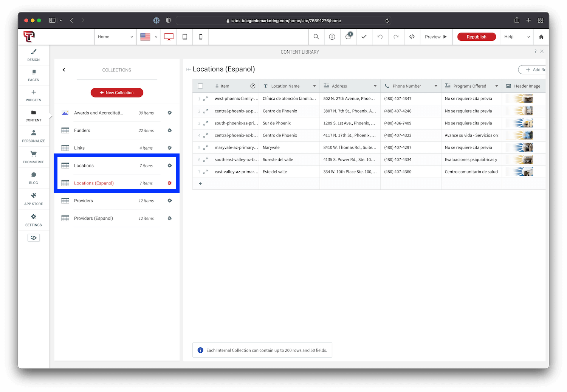Switch to mobile phone view
The image size is (567, 392).
[201, 37]
